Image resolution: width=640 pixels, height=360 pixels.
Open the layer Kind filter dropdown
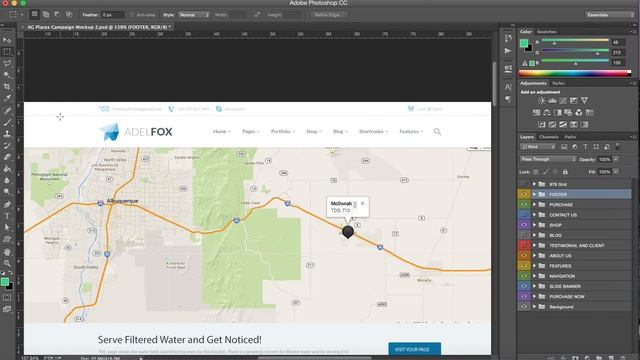click(x=538, y=147)
